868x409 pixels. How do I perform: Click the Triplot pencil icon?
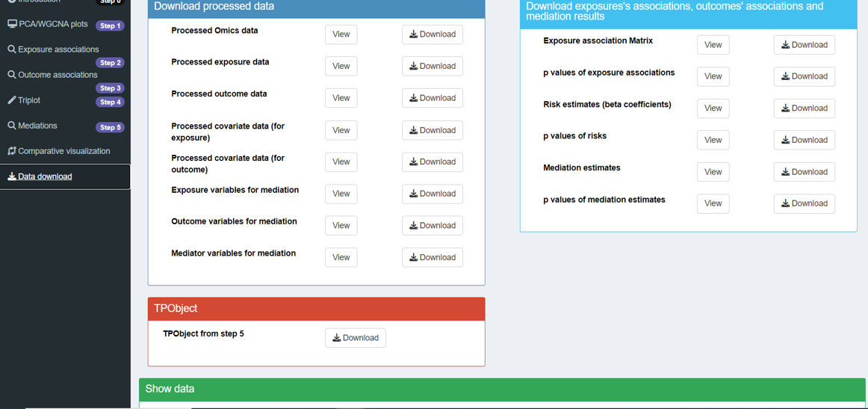pos(12,100)
